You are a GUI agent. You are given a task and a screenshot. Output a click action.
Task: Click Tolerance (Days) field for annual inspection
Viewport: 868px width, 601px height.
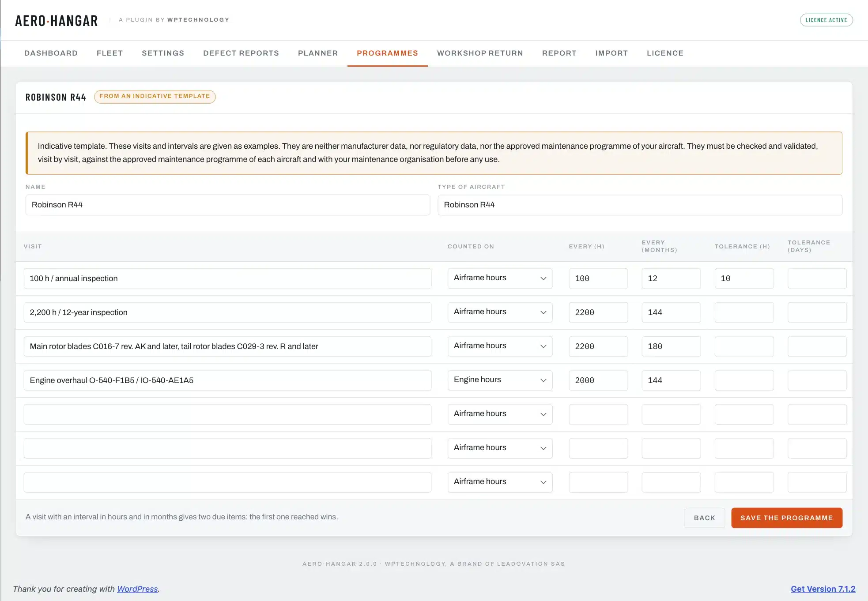817,278
